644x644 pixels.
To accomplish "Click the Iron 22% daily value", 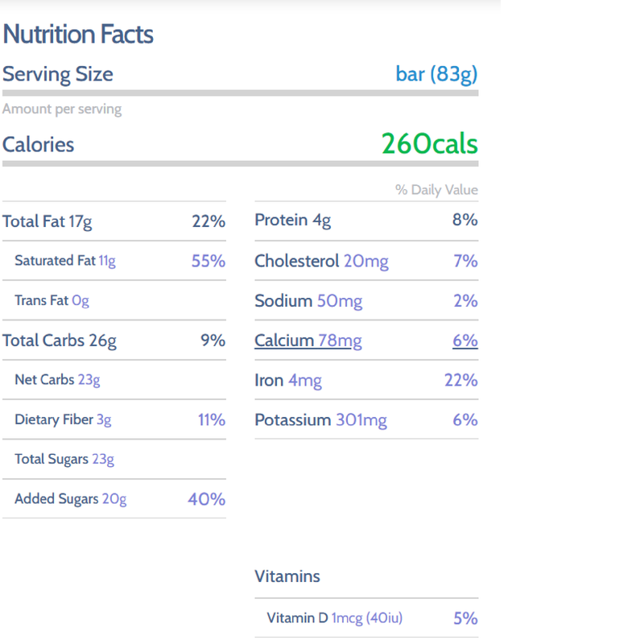I will [x=460, y=380].
